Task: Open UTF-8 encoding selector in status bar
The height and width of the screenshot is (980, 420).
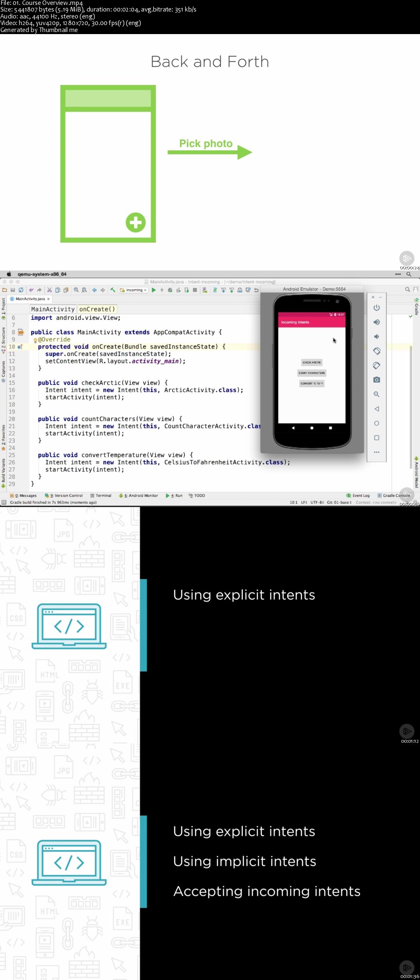Action: 317,503
